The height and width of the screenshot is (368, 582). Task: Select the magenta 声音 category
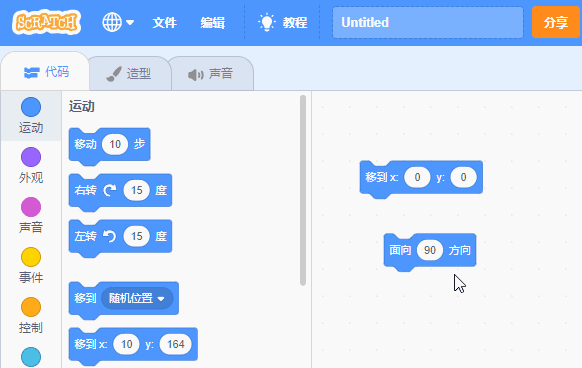(x=31, y=215)
